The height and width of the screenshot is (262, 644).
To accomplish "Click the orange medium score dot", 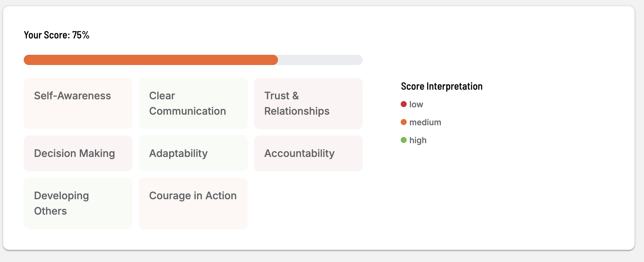I will point(404,122).
